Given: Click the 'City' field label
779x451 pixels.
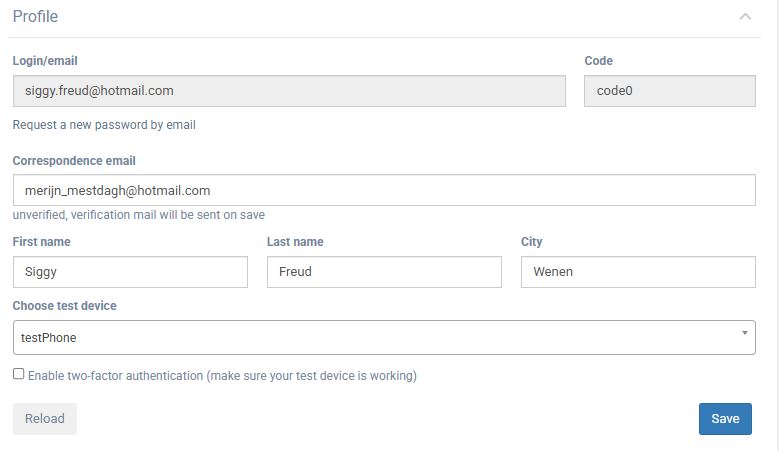Looking at the screenshot, I should tap(532, 242).
